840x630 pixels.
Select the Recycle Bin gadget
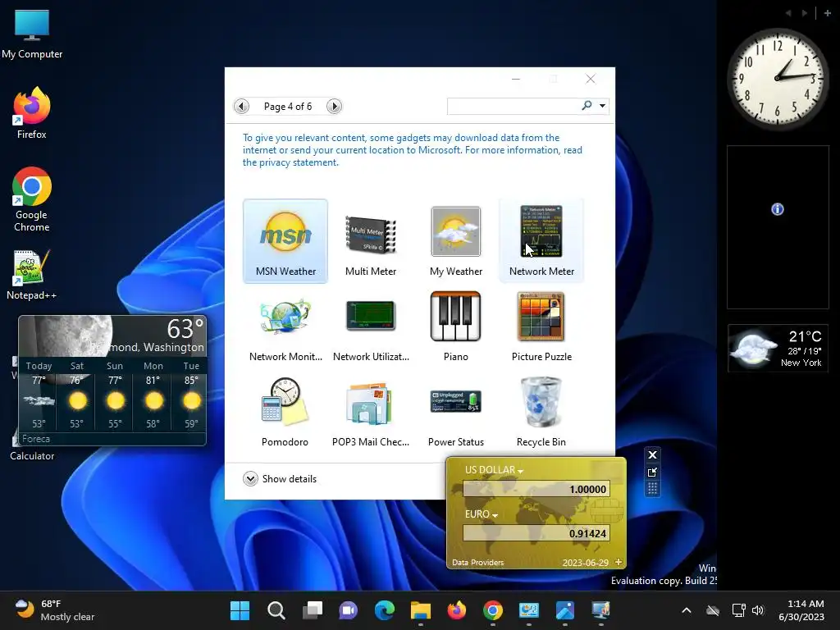pos(541,412)
